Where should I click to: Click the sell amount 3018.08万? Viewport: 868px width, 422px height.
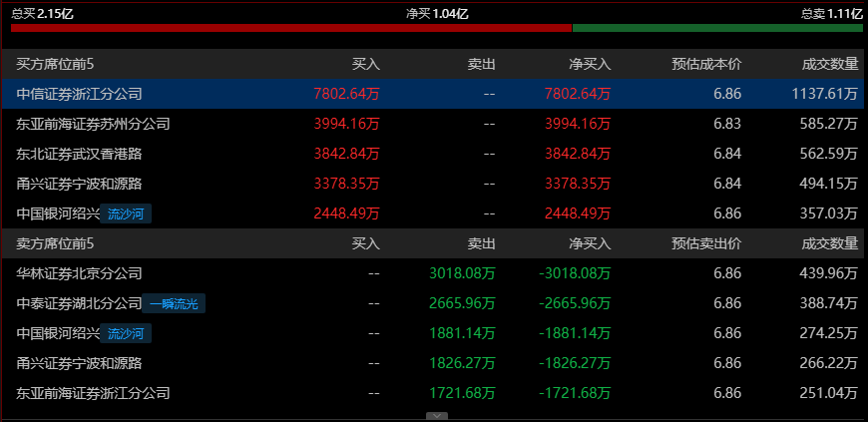(462, 273)
